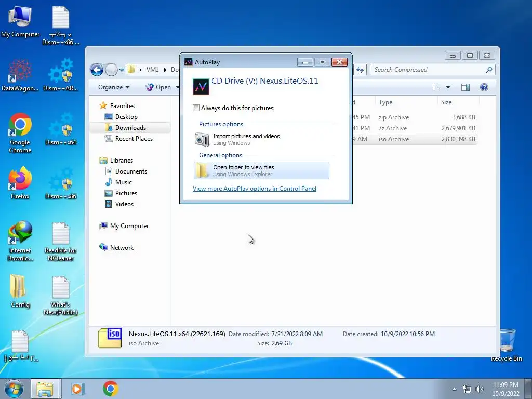Expand breadcrumb arrow after VM1

tap(165, 70)
